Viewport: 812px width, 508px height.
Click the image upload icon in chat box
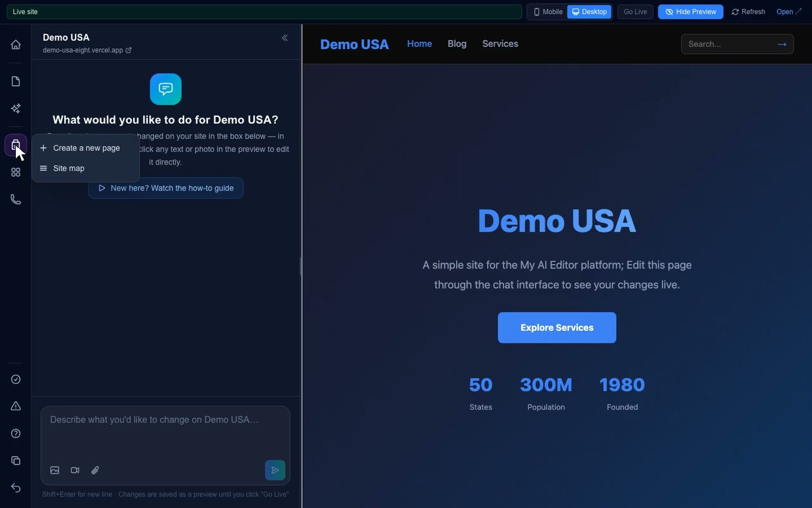[55, 471]
